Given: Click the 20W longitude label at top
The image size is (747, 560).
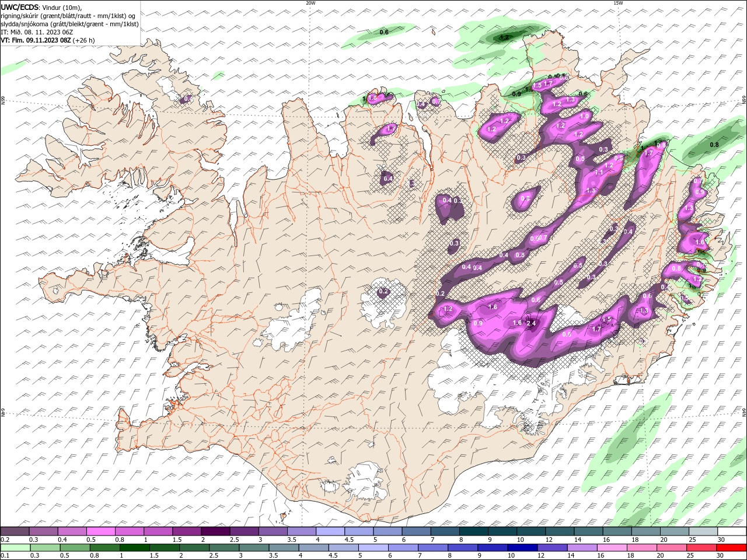Looking at the screenshot, I should [310, 3].
